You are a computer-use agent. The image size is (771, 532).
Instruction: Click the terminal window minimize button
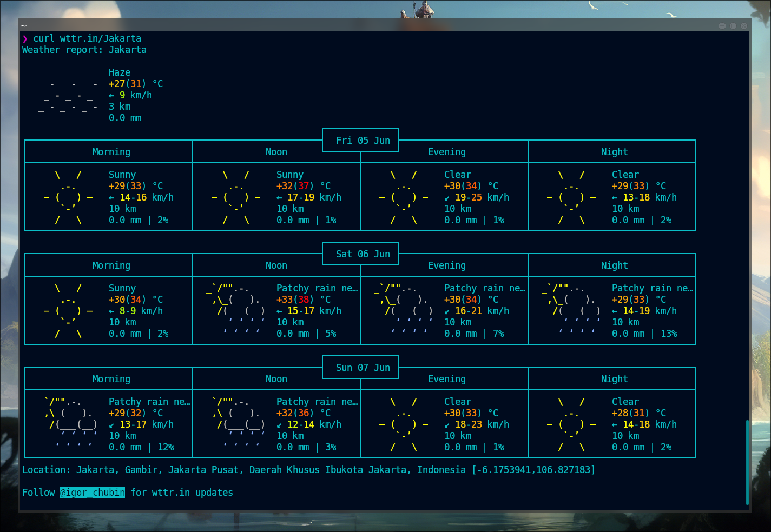coord(722,26)
